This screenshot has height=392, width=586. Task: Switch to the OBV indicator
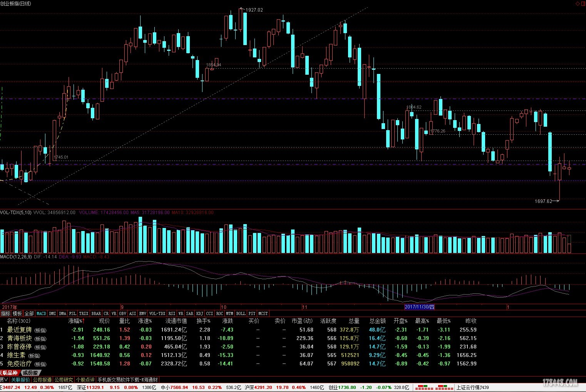[122, 313]
